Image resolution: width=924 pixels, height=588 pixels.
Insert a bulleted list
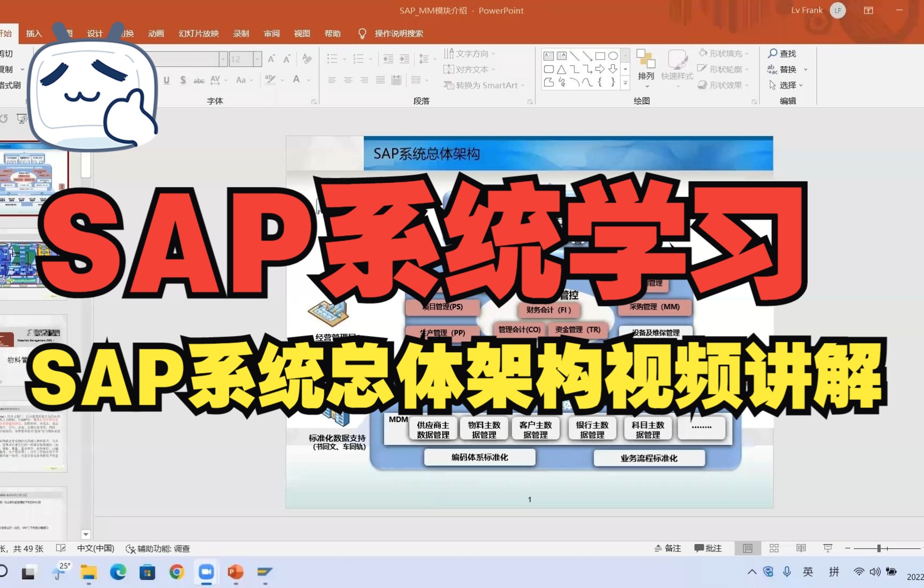332,58
